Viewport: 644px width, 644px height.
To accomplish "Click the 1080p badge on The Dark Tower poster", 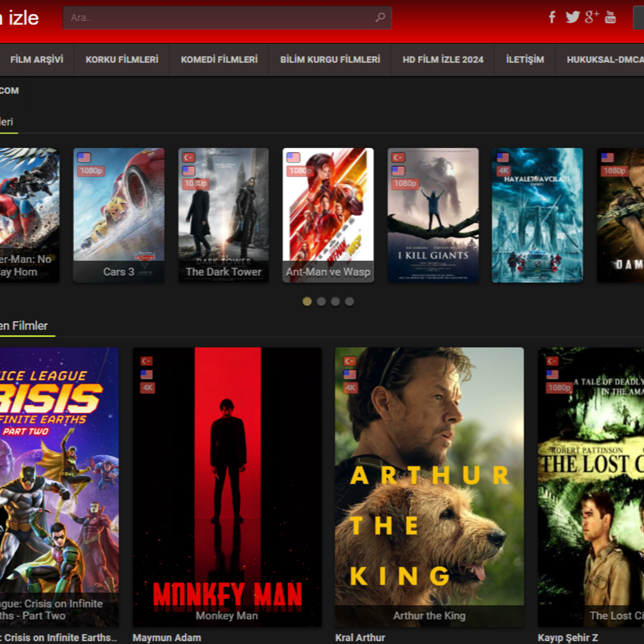I will pos(196,184).
